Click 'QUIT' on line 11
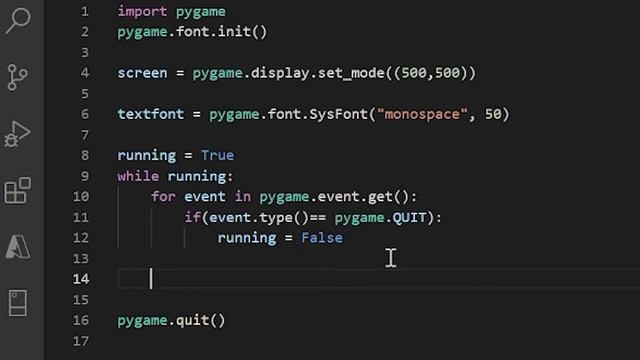 (409, 218)
